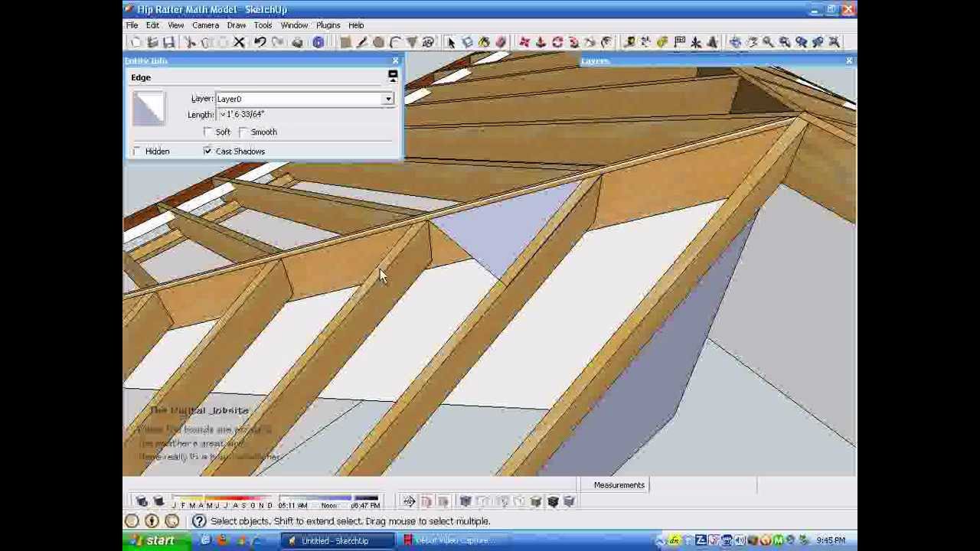Open the Draw menu
The height and width of the screenshot is (551, 980).
tap(236, 25)
